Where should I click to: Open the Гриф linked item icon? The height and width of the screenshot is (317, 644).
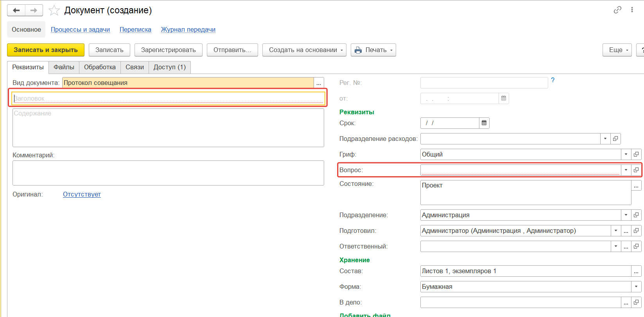coord(636,155)
